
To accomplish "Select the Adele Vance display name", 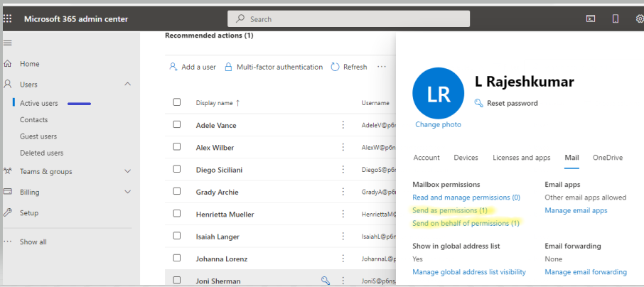I will (x=216, y=125).
